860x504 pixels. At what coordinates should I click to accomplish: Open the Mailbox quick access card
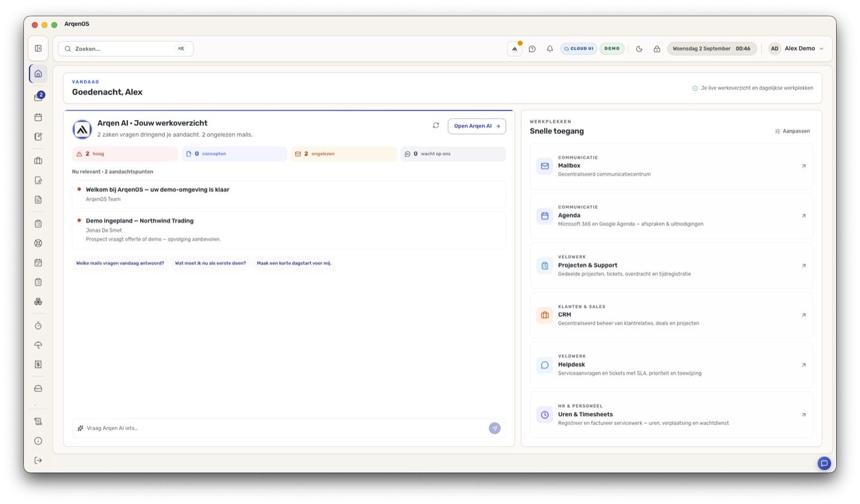click(671, 166)
